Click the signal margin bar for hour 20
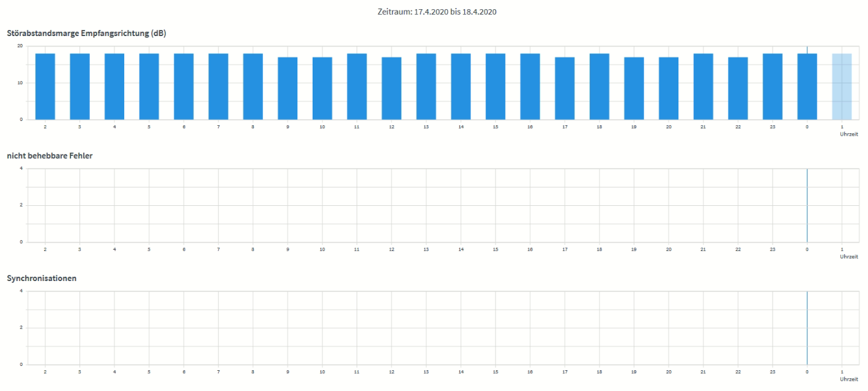Image resolution: width=868 pixels, height=391 pixels. [669, 88]
